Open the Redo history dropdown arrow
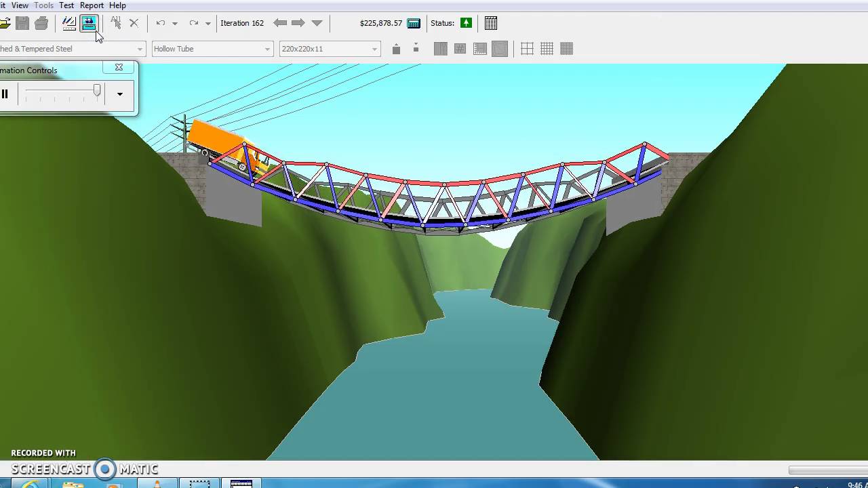 click(208, 23)
